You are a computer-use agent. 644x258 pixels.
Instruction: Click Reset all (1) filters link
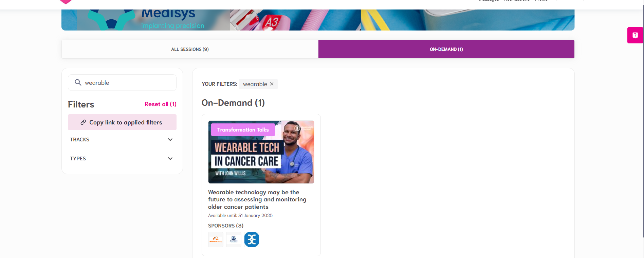[x=160, y=104]
